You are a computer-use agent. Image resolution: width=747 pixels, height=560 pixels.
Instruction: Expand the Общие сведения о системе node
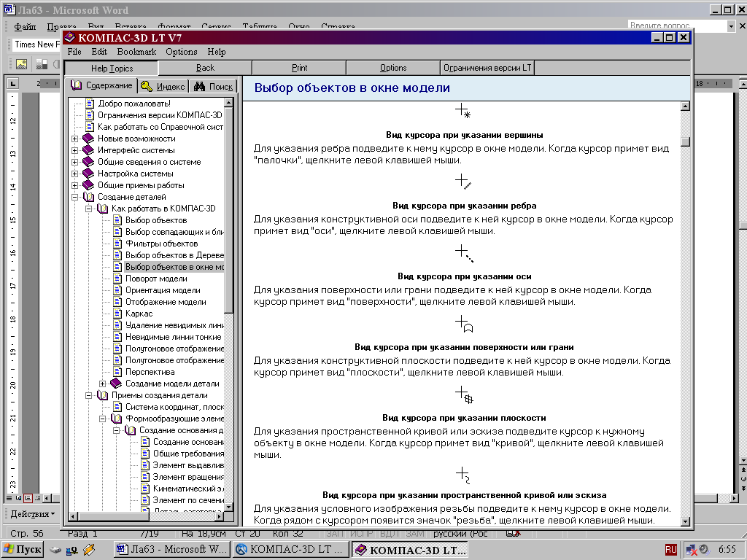[x=75, y=162]
